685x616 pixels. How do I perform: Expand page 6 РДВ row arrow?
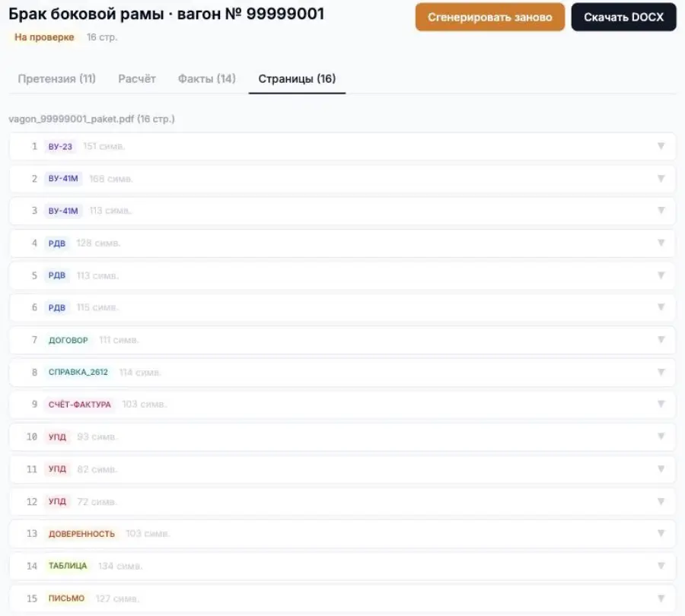tap(661, 307)
